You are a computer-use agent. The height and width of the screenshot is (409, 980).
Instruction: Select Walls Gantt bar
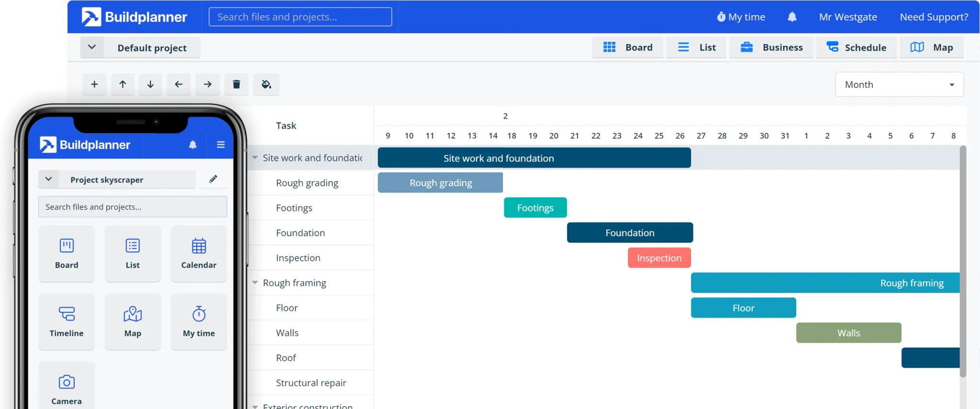849,332
